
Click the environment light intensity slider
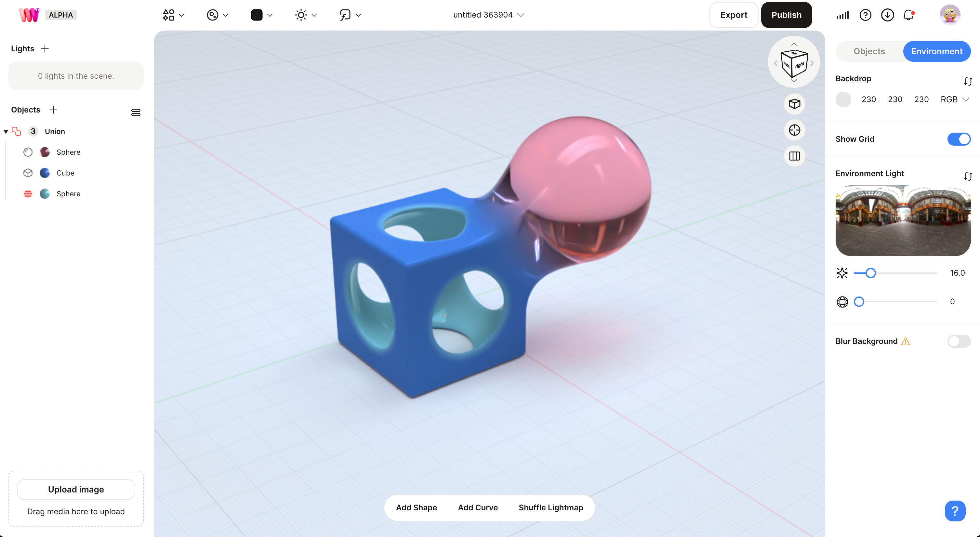tap(895, 273)
